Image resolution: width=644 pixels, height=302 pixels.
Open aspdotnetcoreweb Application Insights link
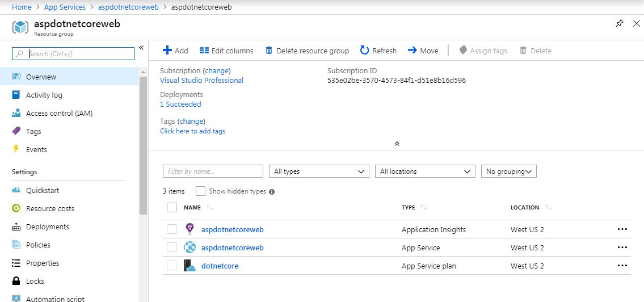(233, 230)
